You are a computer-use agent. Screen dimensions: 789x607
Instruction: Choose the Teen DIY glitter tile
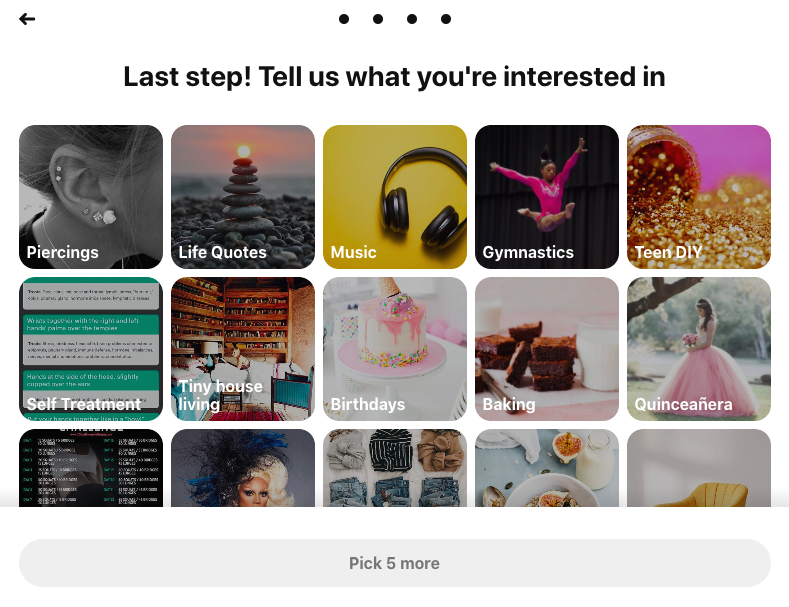[699, 197]
